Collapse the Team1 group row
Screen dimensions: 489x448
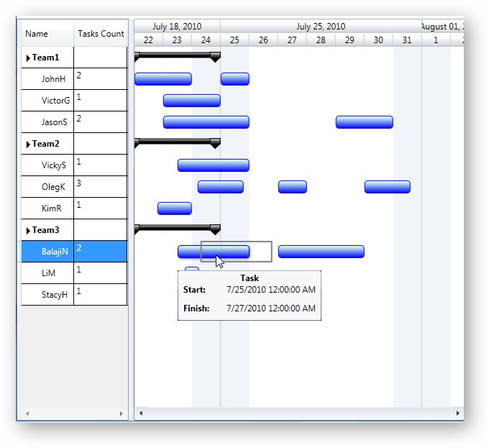click(x=29, y=58)
